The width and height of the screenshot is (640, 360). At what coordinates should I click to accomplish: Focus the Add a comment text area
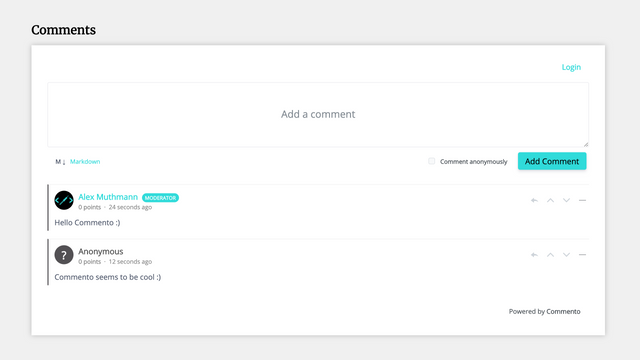click(318, 114)
